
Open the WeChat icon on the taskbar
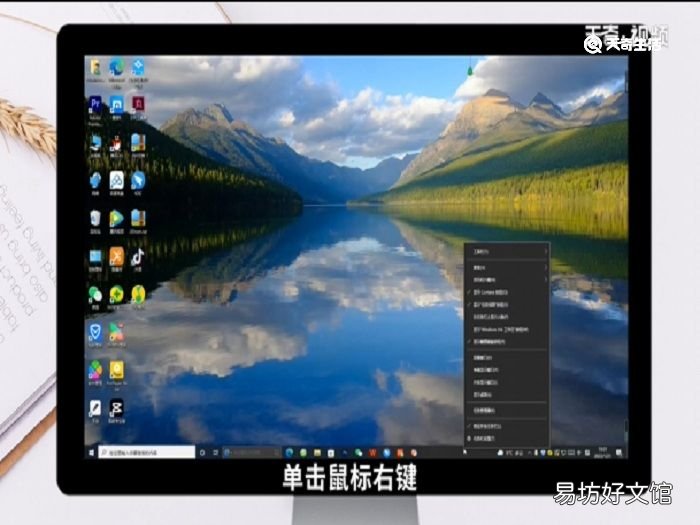coord(358,453)
